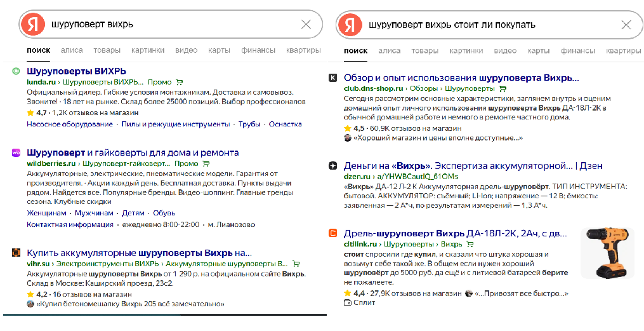
Task: Click the cart icon in citilink.ru result
Action: pyautogui.click(x=469, y=244)
